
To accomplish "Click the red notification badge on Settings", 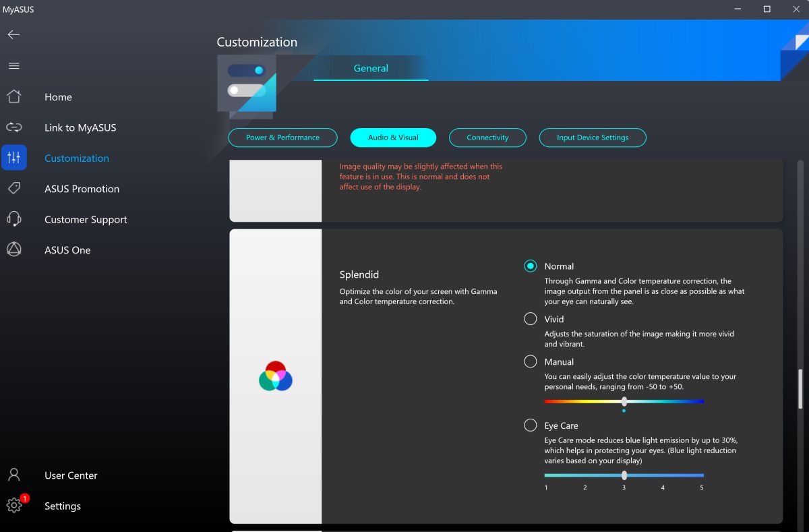I will (25, 498).
